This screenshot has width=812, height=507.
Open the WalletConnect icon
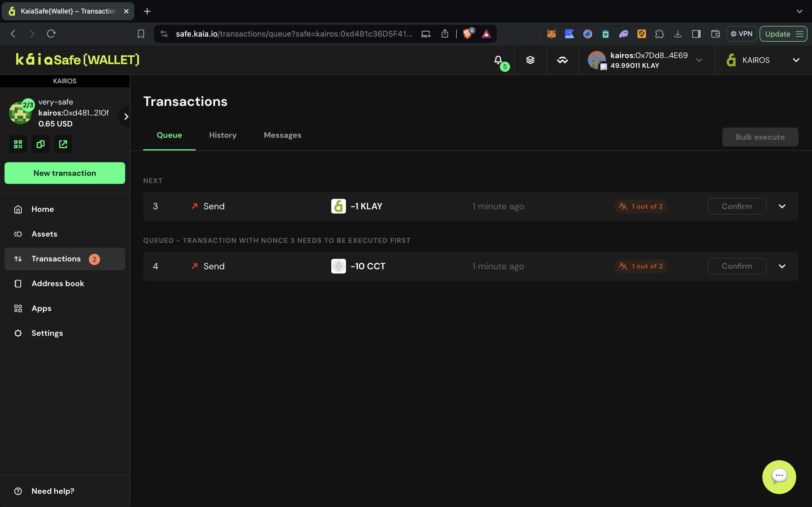562,60
